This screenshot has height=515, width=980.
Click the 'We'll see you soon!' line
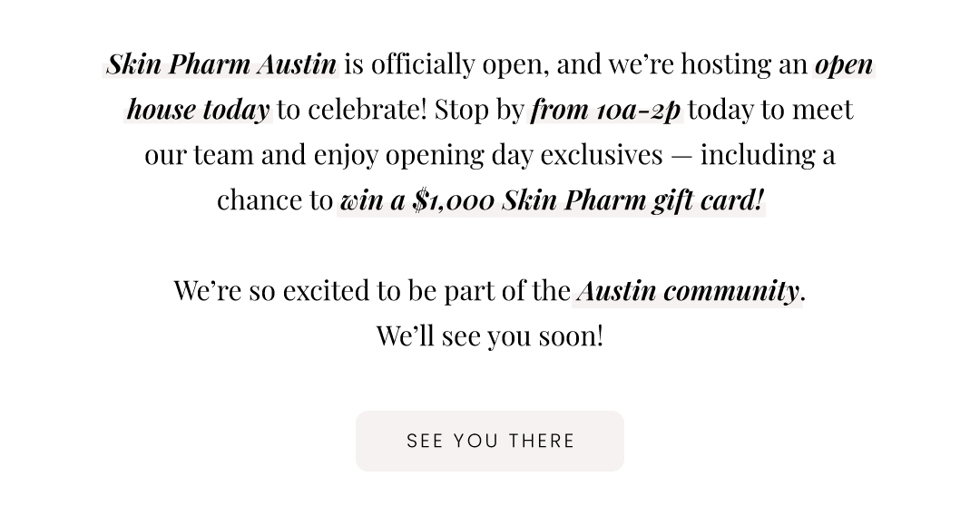click(x=489, y=335)
